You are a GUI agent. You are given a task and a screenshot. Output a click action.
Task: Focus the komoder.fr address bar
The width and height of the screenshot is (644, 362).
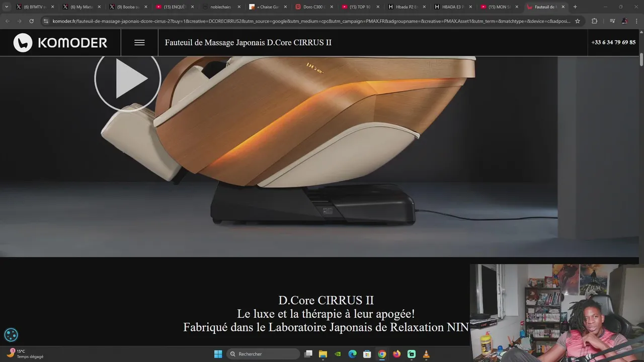[311, 21]
